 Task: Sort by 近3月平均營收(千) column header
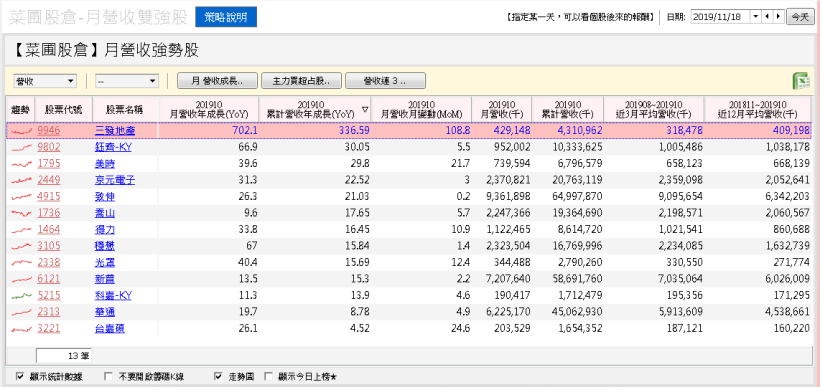(x=654, y=109)
